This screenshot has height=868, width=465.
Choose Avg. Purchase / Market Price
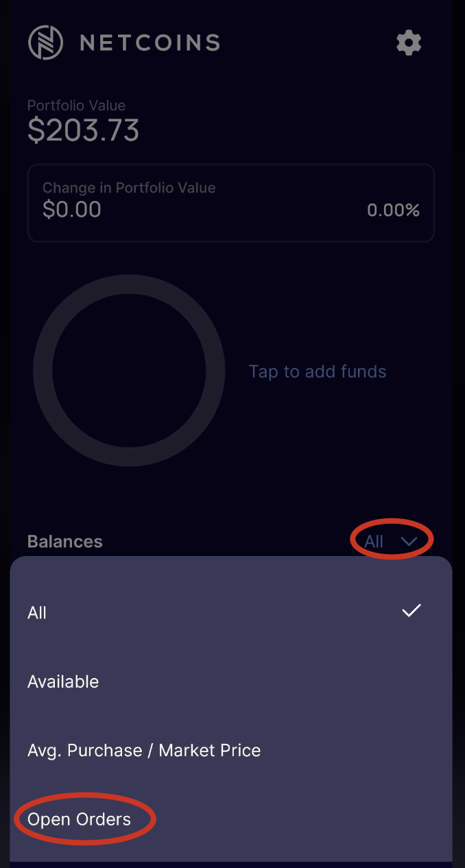144,749
